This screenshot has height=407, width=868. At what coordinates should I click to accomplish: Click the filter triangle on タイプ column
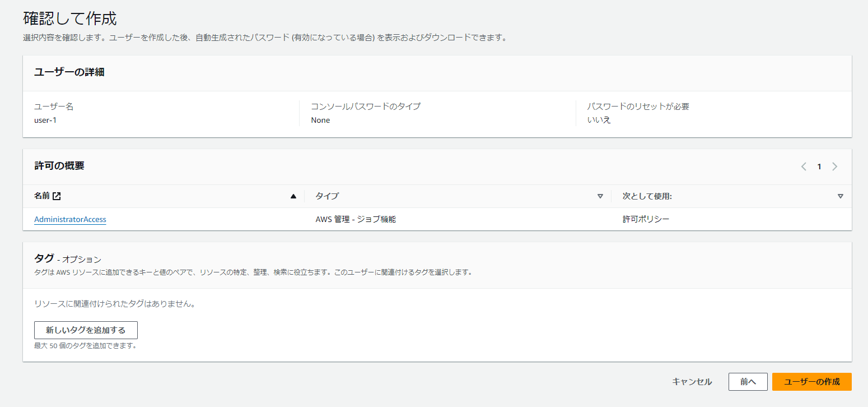point(600,196)
